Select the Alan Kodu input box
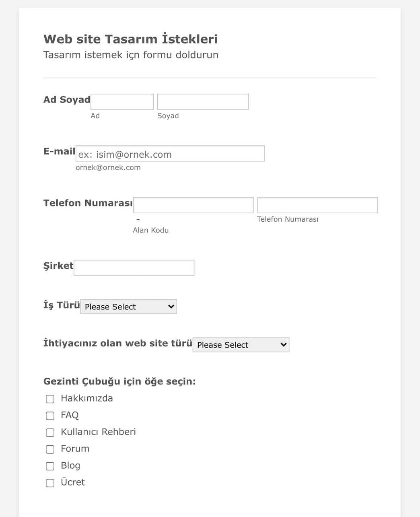420x517 pixels. coord(194,205)
